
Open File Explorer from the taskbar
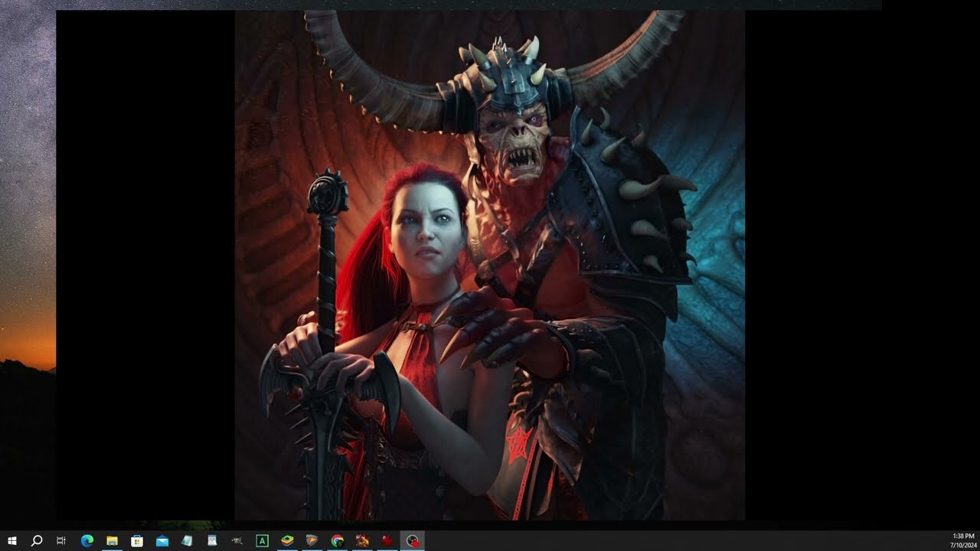[112, 541]
